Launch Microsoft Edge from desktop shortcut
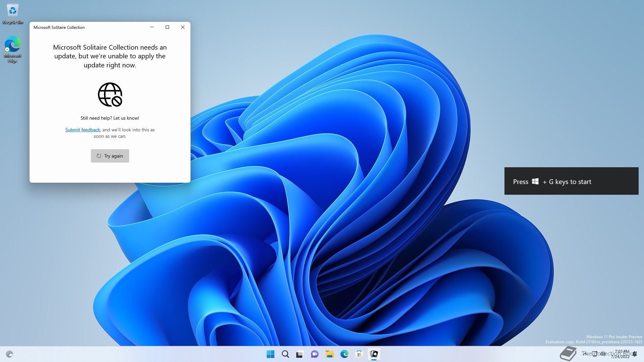Viewport: 644px width, 362px height. (13, 50)
